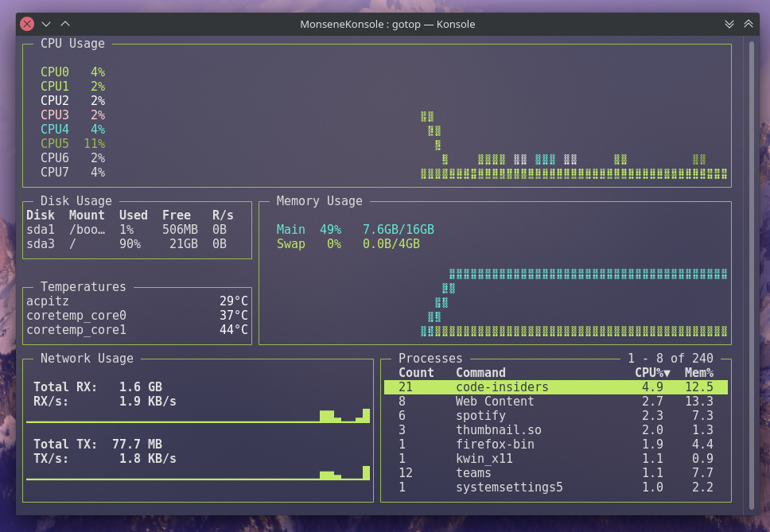
Task: Click the R/s column header in Disk Usage
Action: pyautogui.click(x=223, y=215)
